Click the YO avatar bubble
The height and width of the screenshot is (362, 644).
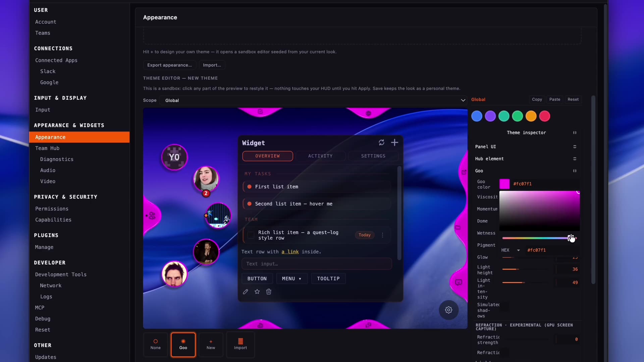click(x=174, y=157)
